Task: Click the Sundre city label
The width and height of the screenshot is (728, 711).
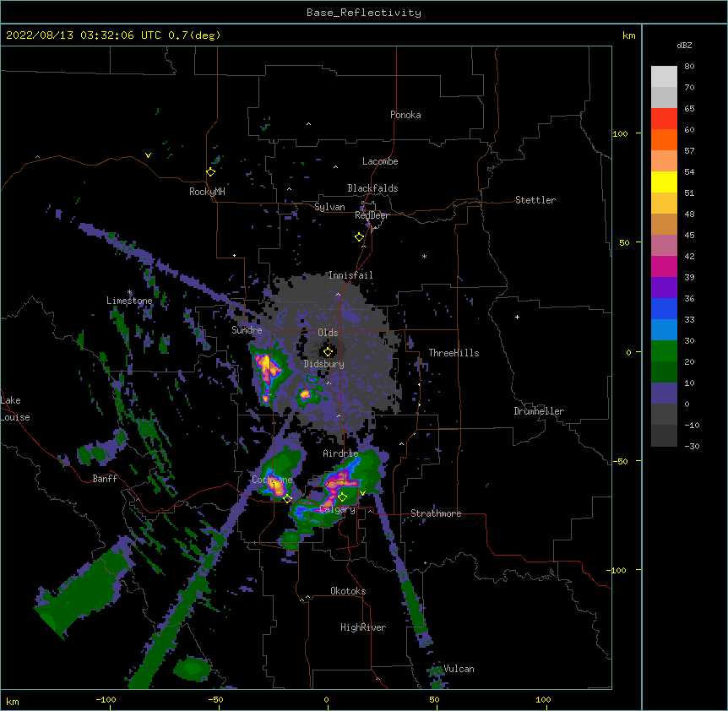Action: pyautogui.click(x=247, y=330)
